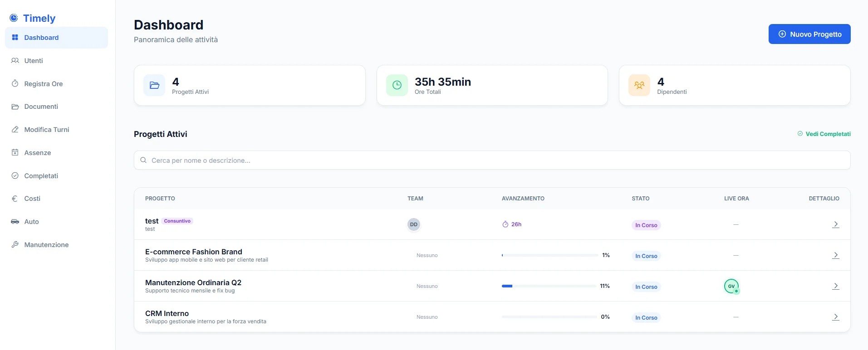Open details arrow for test project
This screenshot has width=868, height=350.
836,224
